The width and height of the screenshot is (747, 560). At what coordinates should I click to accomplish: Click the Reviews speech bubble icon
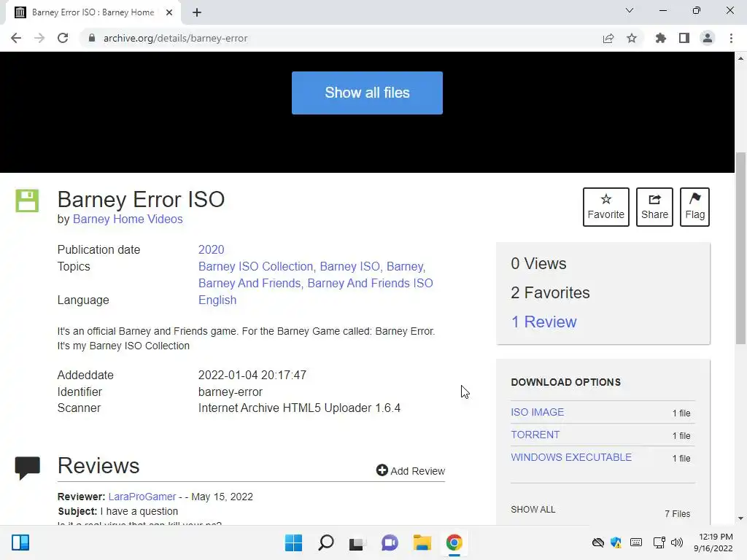28,467
